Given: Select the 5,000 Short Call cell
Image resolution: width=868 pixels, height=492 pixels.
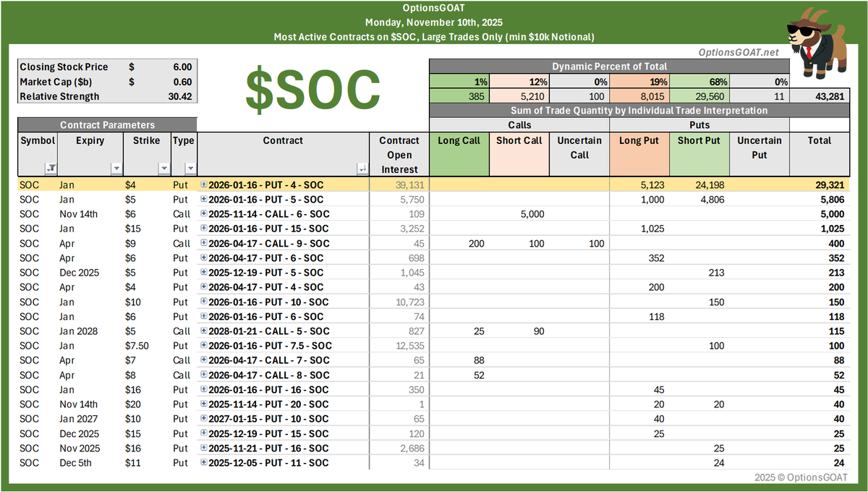Looking at the screenshot, I should (x=519, y=214).
